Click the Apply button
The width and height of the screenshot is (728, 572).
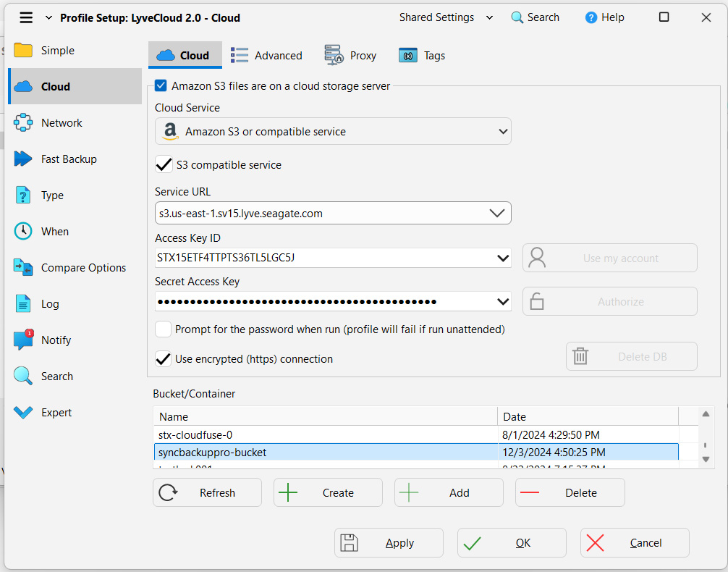point(389,543)
